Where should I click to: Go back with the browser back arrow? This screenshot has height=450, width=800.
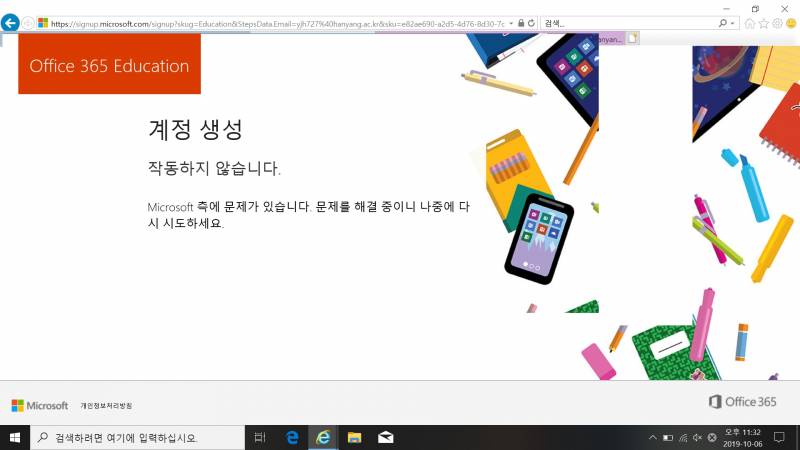[10, 23]
